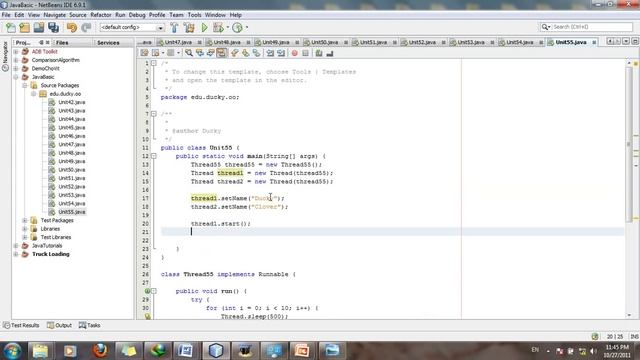The height and width of the screenshot is (360, 640).
Task: Click the Windows Start button
Action: [12, 351]
